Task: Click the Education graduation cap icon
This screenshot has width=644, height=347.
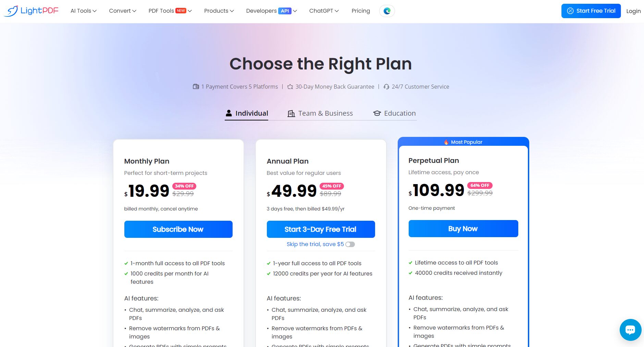Action: 377,113
